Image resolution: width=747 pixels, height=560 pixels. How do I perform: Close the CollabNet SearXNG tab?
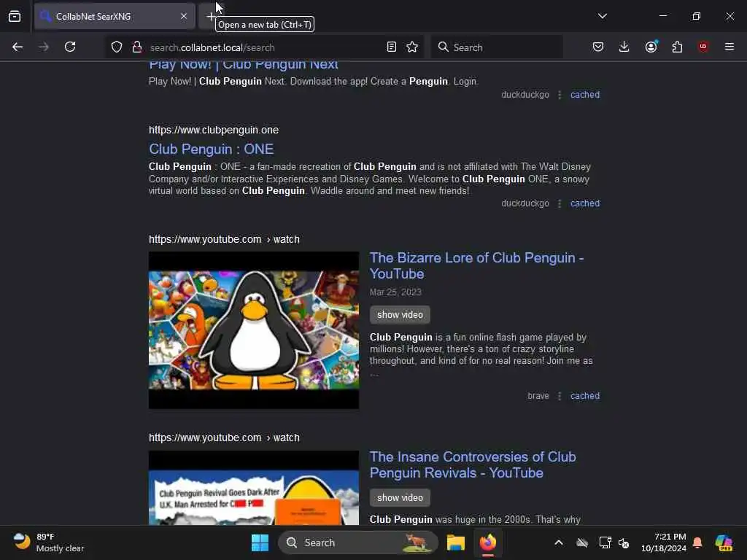click(184, 16)
